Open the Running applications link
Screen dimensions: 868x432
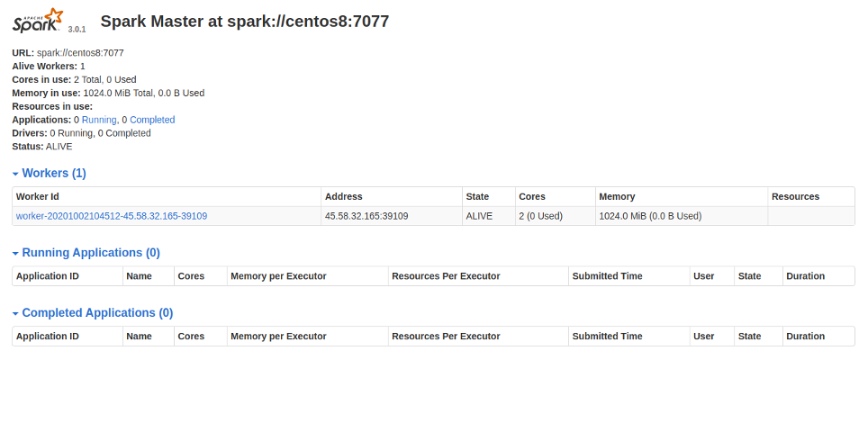coord(99,120)
